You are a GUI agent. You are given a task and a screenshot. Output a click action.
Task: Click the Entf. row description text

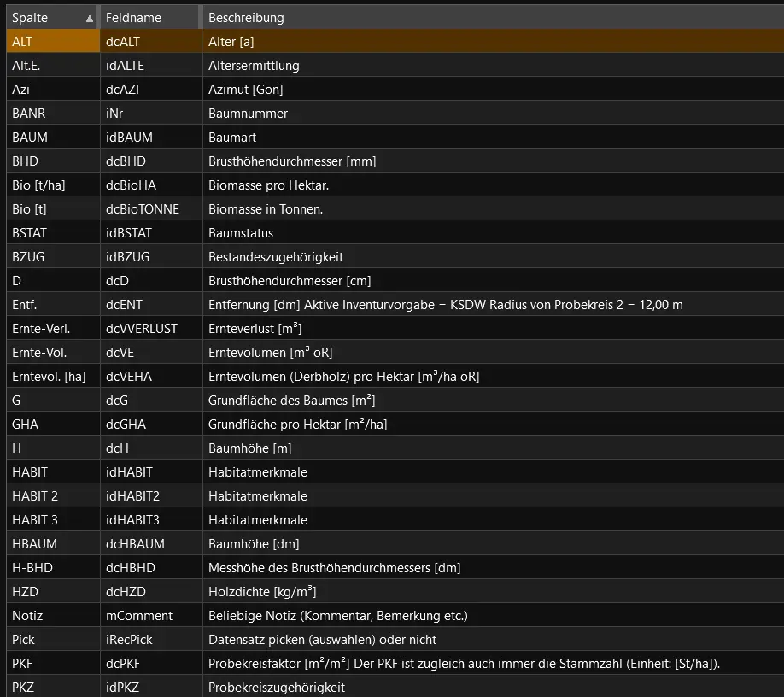coord(445,305)
